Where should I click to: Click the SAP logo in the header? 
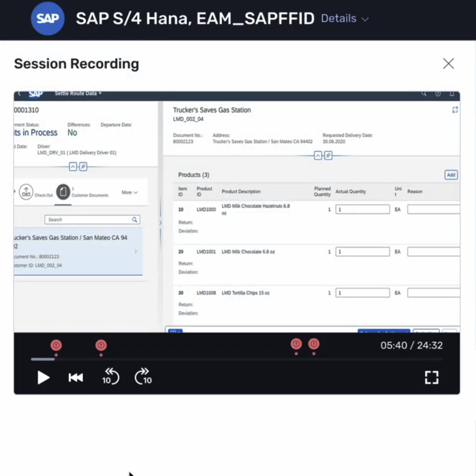click(48, 19)
